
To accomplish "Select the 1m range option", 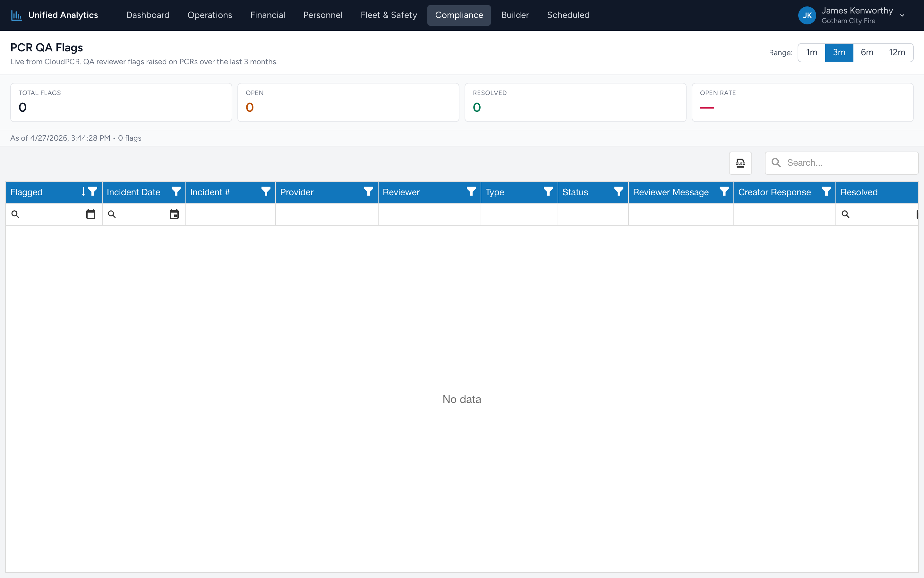I will [x=812, y=52].
